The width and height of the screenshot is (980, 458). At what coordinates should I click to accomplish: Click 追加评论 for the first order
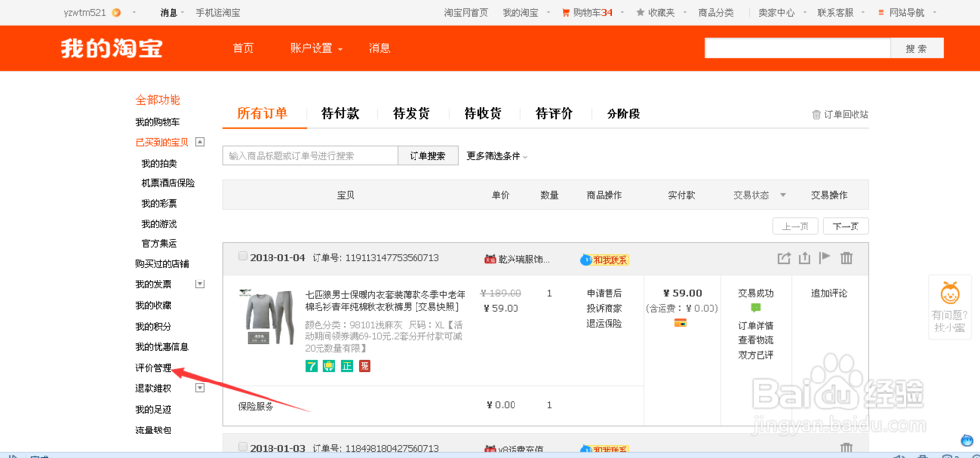pyautogui.click(x=829, y=293)
